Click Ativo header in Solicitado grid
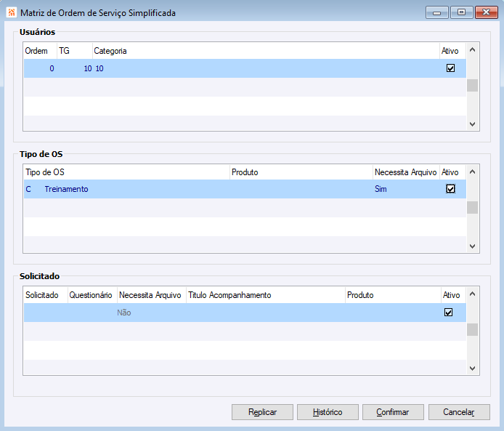Screen dimensions: 504x431 click(453, 295)
